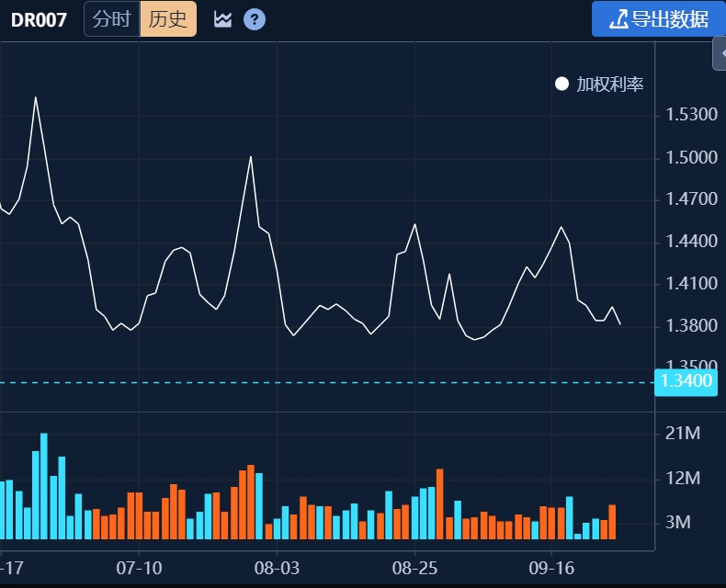Click the DR007 title label
This screenshot has height=588, width=726.
click(39, 20)
